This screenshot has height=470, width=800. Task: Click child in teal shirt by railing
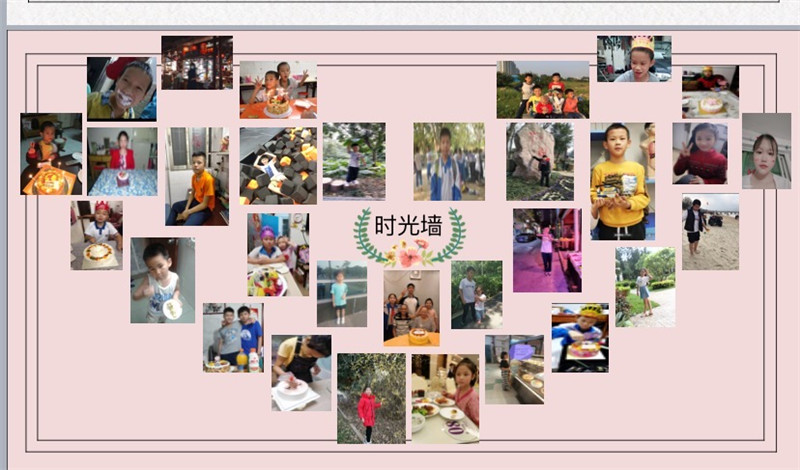click(342, 294)
